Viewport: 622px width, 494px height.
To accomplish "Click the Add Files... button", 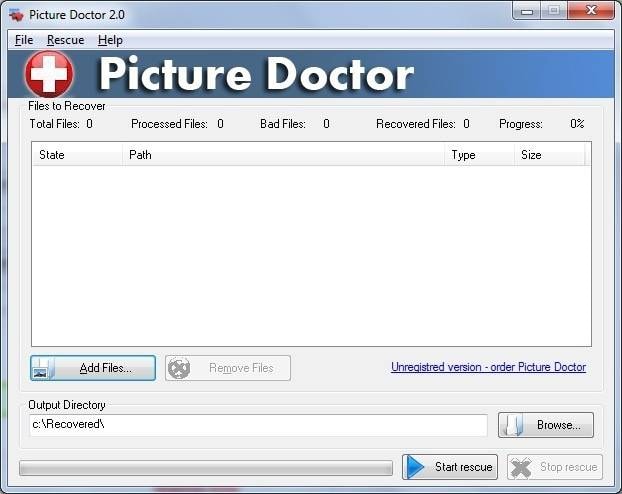I will [93, 368].
